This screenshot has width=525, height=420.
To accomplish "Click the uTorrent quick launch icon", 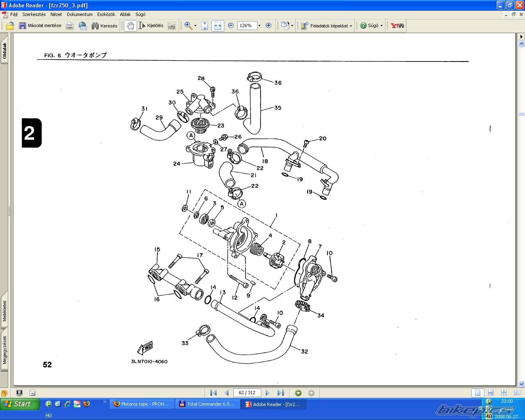I will click(48, 404).
